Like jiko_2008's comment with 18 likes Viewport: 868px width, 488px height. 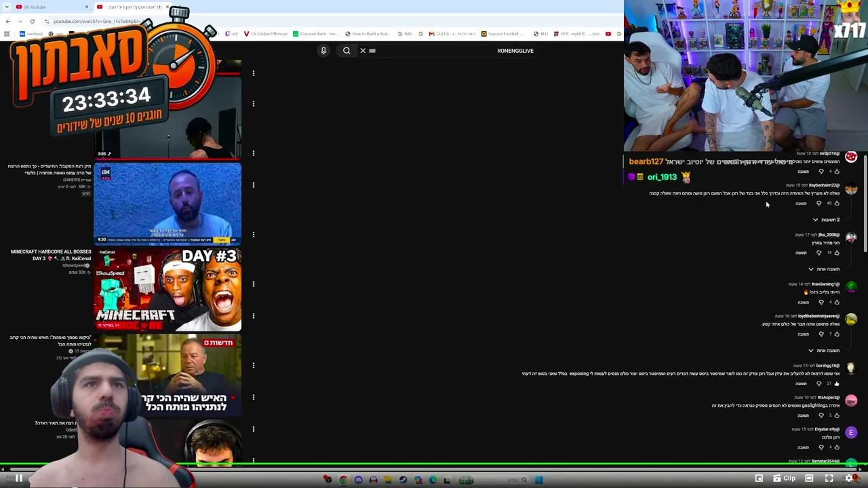pos(837,253)
